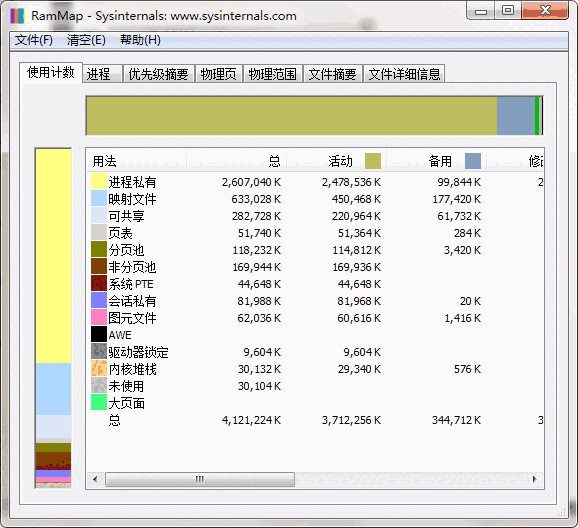
Task: Switch to the 文件详细信息 tab
Action: tap(404, 74)
